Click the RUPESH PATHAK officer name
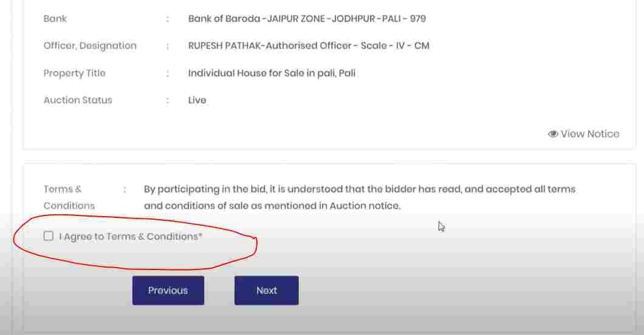Screen dimensions: 644x335 (x=224, y=46)
